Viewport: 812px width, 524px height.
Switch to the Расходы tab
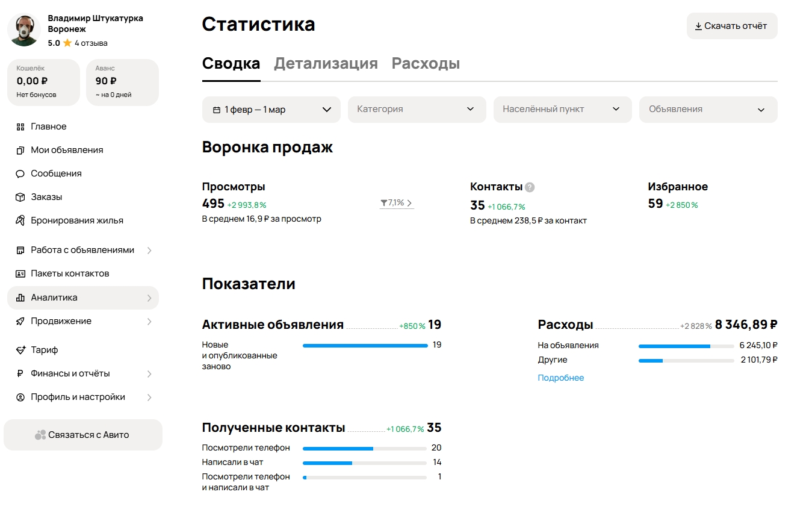426,64
